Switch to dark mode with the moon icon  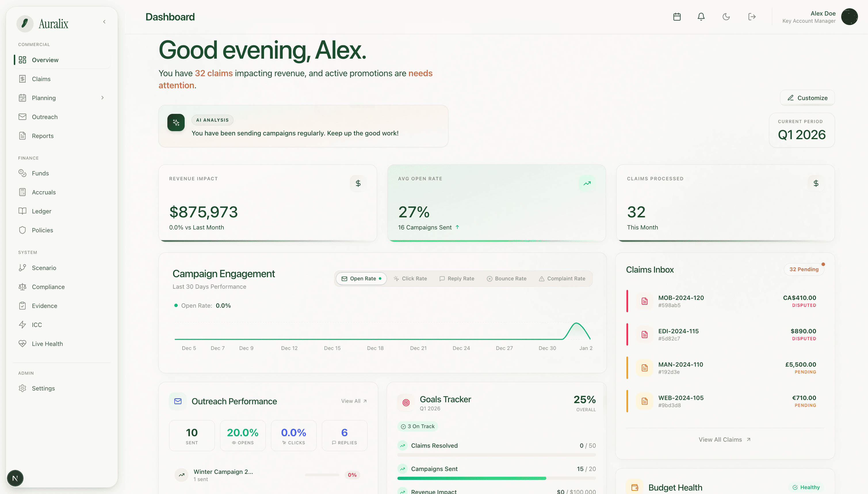[726, 17]
